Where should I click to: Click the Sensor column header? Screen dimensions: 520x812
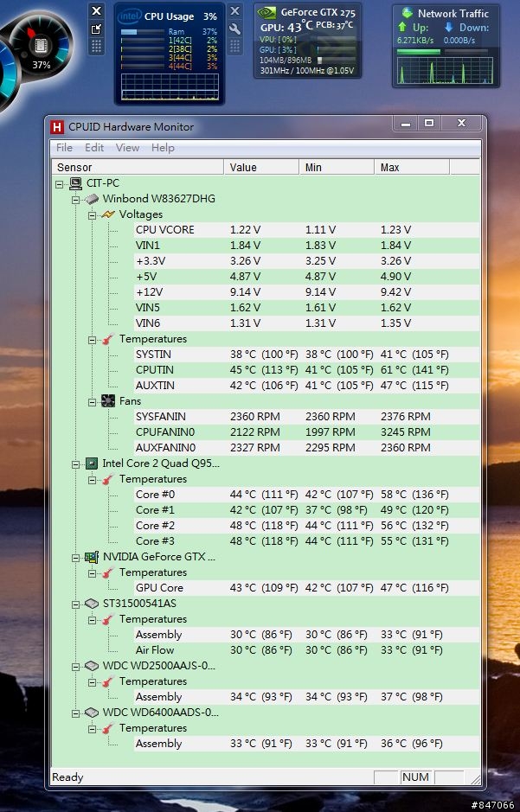pos(138,167)
